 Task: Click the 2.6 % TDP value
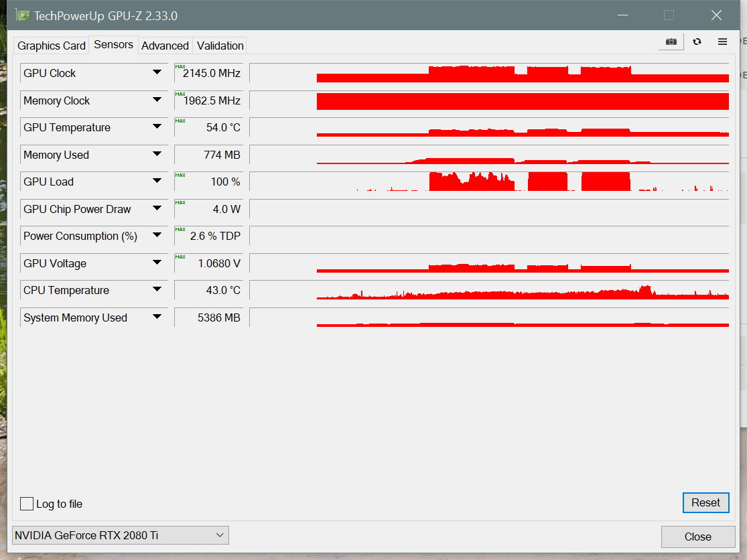[208, 236]
